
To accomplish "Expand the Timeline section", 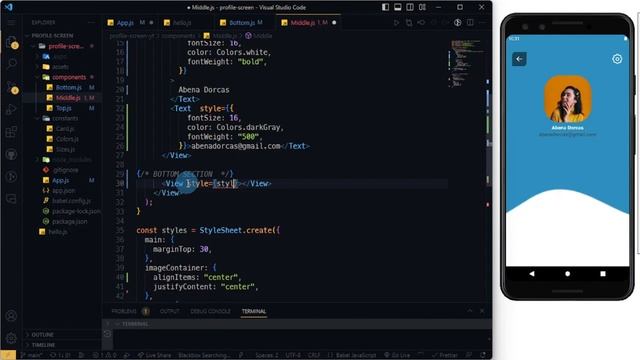I will pos(61,344).
